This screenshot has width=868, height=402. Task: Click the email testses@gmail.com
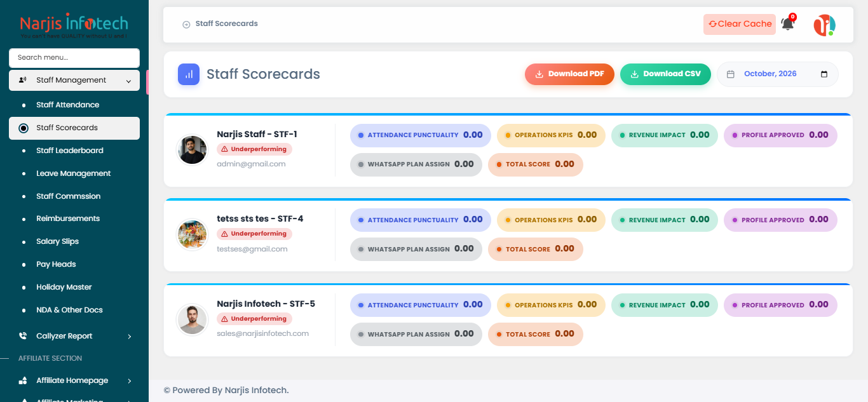coord(252,249)
